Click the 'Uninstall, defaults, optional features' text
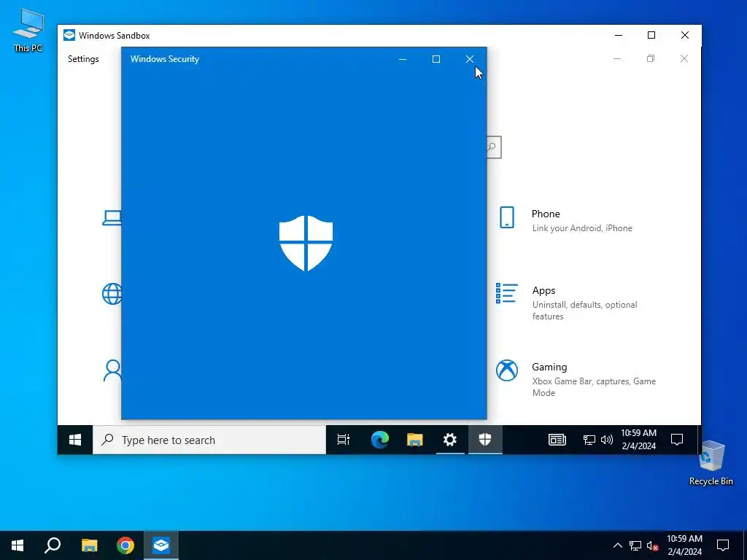 tap(584, 311)
